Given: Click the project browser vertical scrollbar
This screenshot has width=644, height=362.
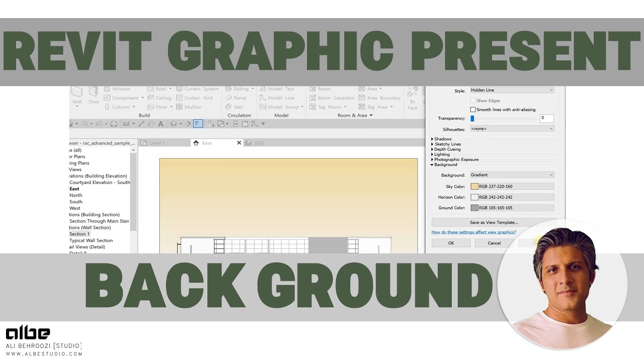Looking at the screenshot, I should pos(133,191).
